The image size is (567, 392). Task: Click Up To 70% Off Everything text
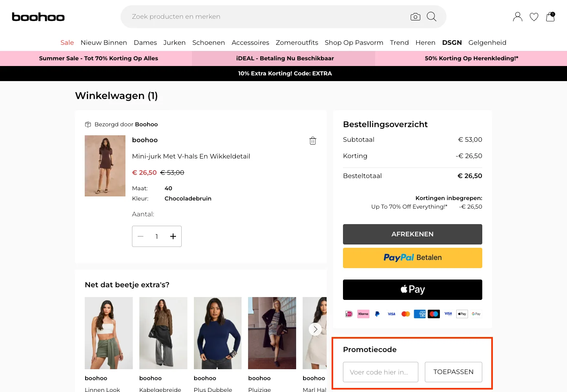coord(409,207)
